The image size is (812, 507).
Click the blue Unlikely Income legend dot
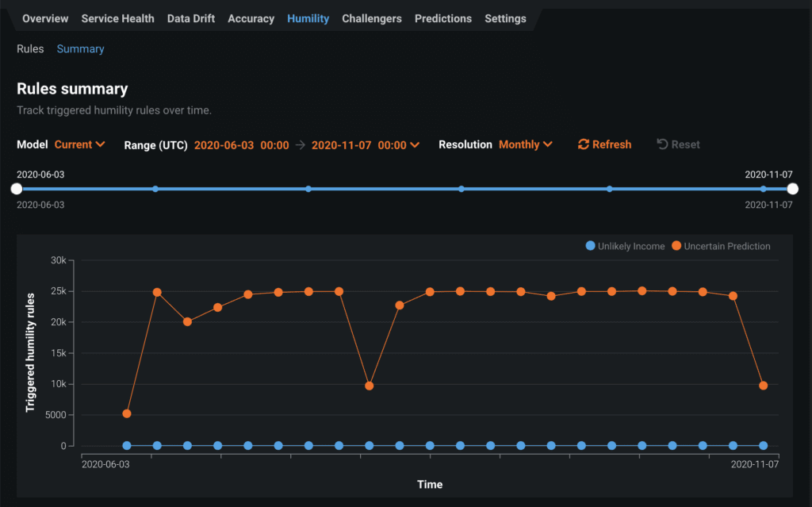(x=590, y=246)
